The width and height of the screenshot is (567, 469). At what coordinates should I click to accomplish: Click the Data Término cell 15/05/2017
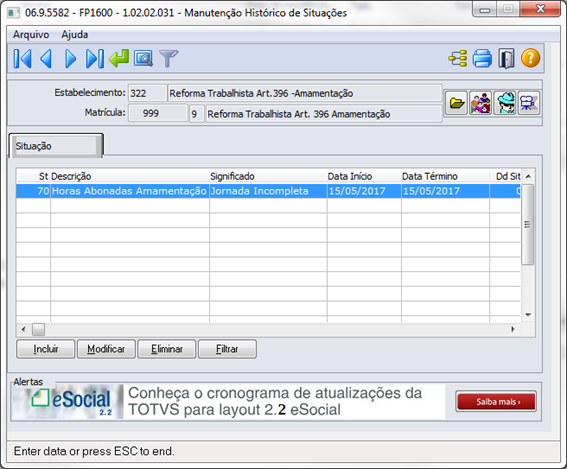point(445,191)
